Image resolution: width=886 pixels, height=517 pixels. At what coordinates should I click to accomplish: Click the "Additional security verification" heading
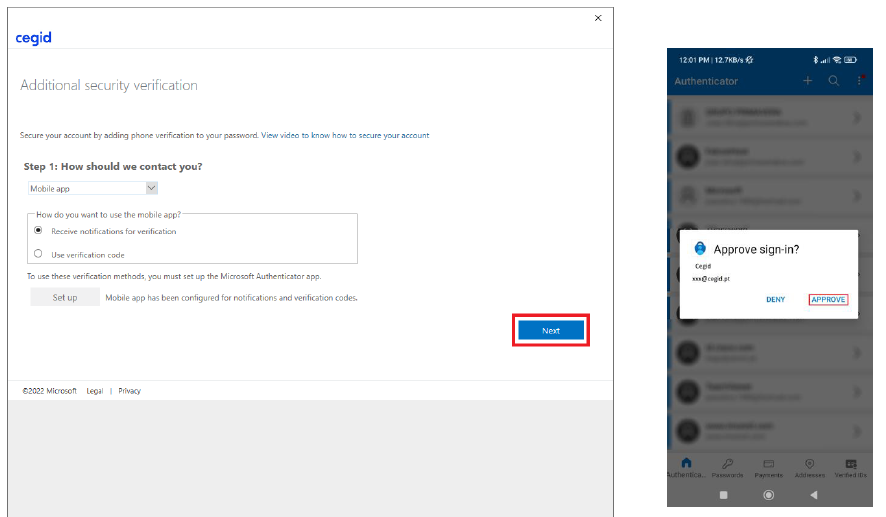109,85
